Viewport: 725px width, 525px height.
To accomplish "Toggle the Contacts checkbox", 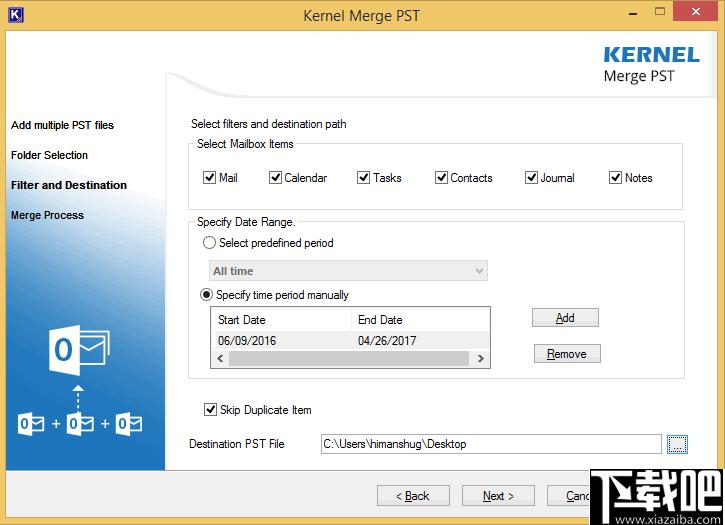I will pyautogui.click(x=441, y=178).
